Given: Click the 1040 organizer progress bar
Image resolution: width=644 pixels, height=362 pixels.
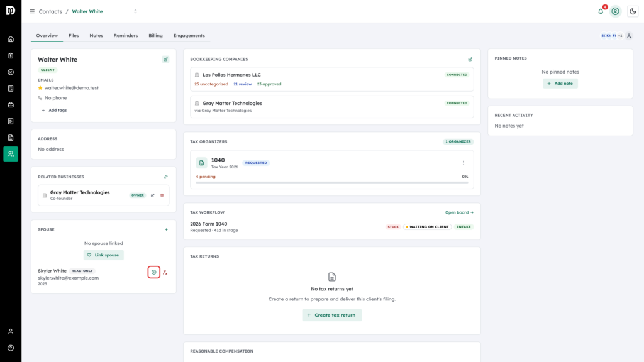Looking at the screenshot, I should (x=332, y=182).
